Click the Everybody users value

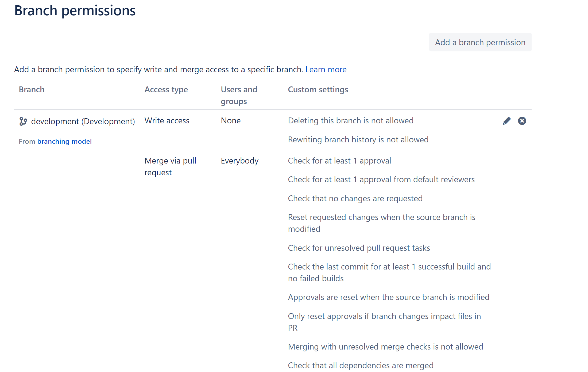click(239, 161)
